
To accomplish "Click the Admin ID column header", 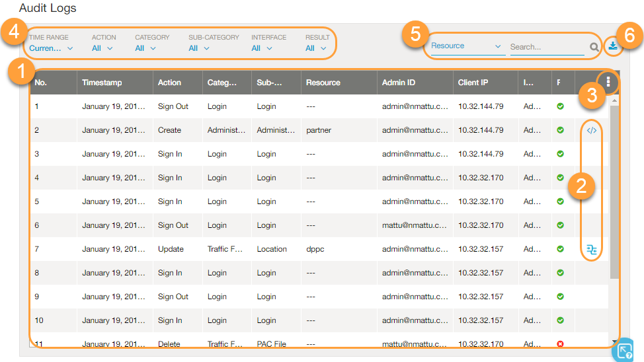I will click(415, 83).
